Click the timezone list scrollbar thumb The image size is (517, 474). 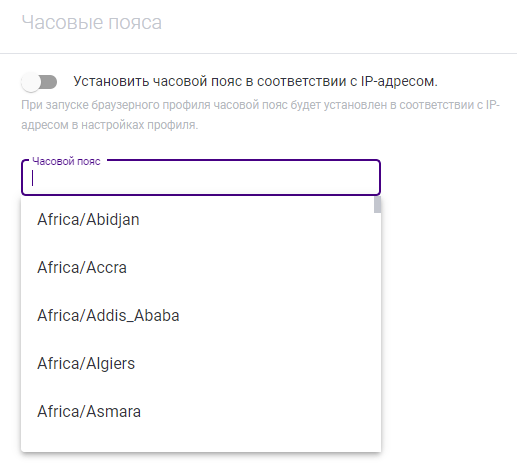coord(377,205)
